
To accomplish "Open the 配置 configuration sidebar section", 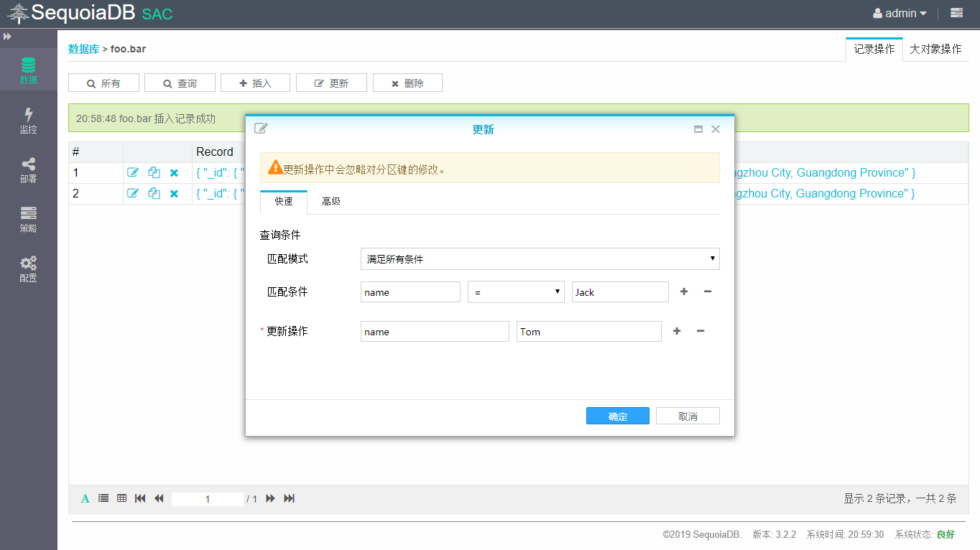I will coord(28,269).
